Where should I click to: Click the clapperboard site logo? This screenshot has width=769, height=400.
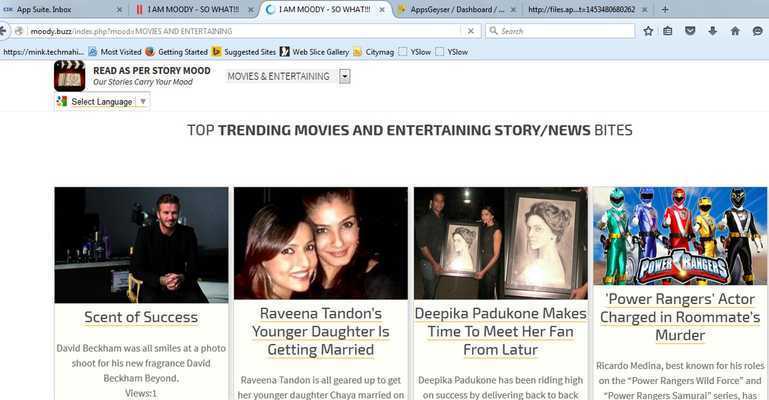(69, 76)
